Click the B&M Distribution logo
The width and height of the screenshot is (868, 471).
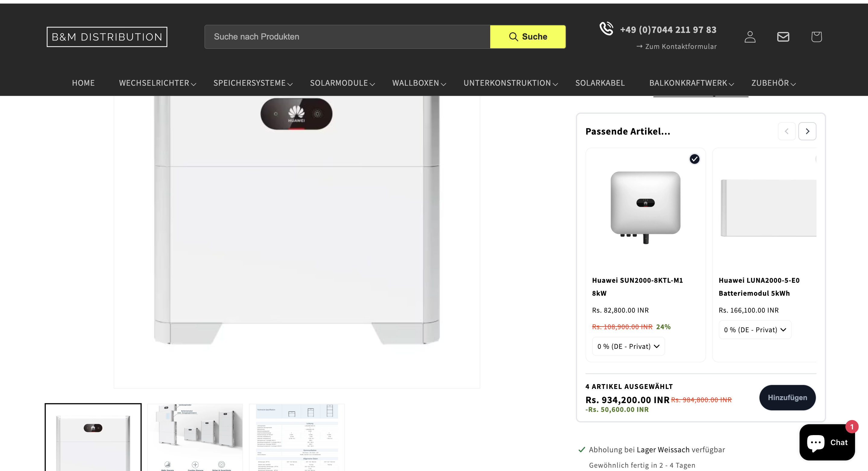point(107,37)
